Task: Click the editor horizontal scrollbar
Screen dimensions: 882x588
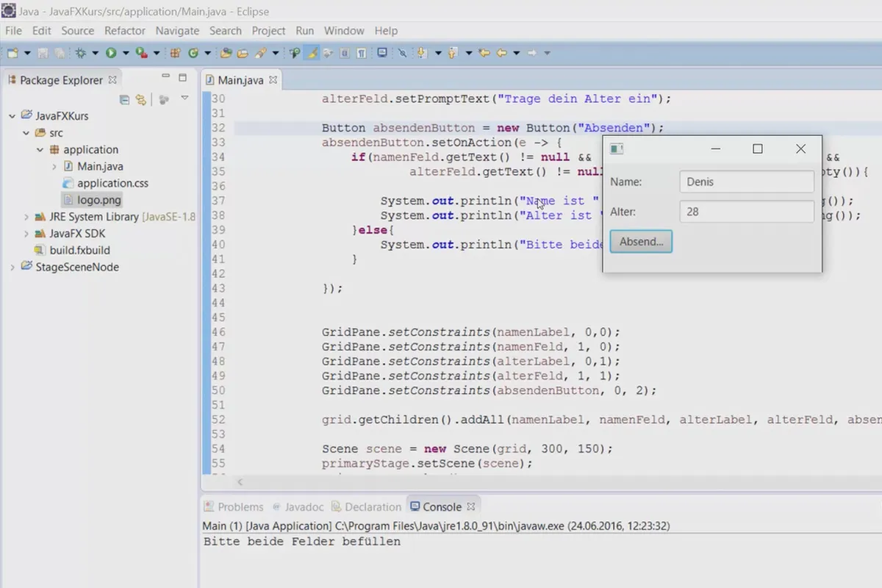Action: 514,482
